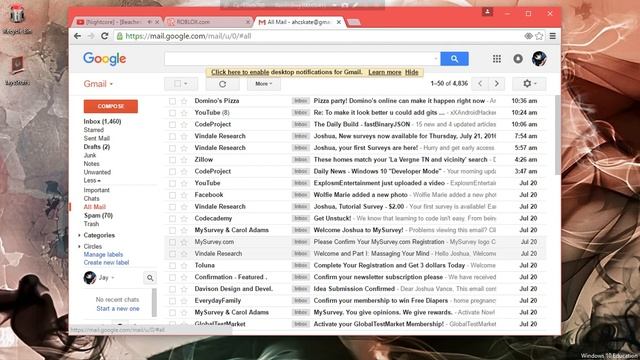Open Google notifications bell icon
This screenshot has width=640, height=360.
(x=518, y=59)
